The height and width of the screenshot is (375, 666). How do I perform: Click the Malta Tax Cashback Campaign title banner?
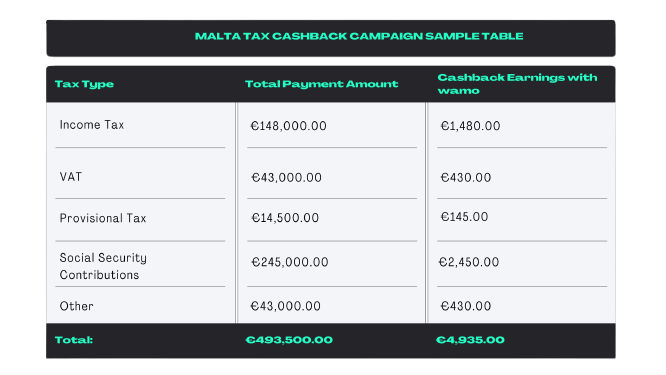[330, 38]
